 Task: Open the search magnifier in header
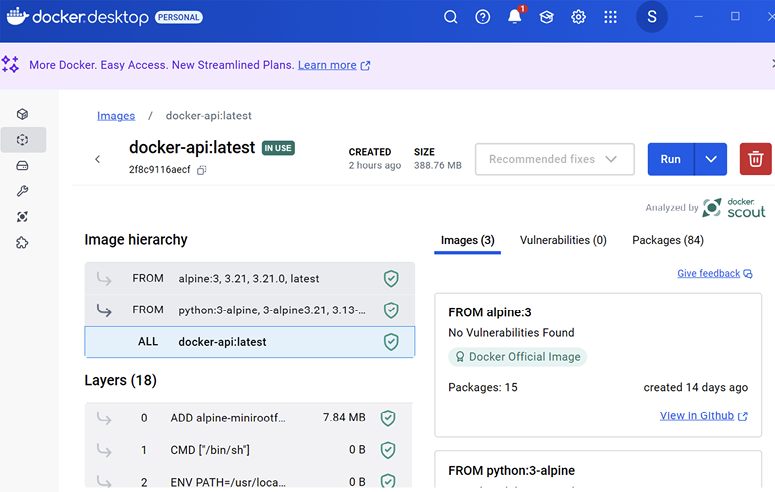point(450,17)
